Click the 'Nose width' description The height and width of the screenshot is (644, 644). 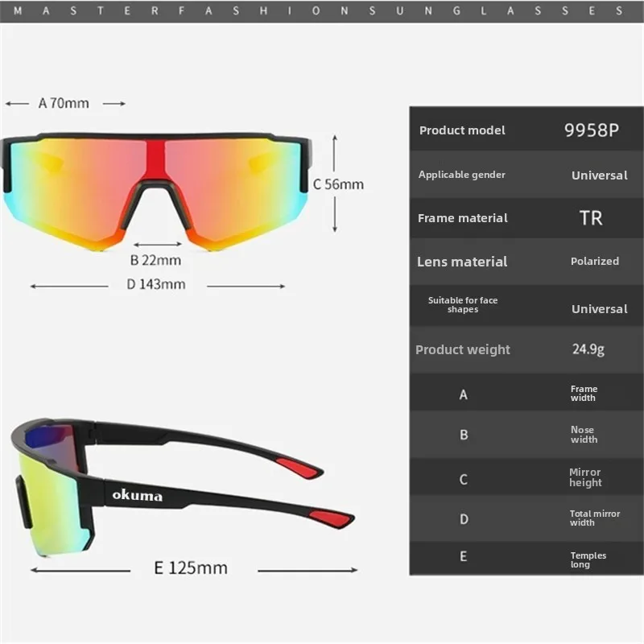[x=584, y=435]
